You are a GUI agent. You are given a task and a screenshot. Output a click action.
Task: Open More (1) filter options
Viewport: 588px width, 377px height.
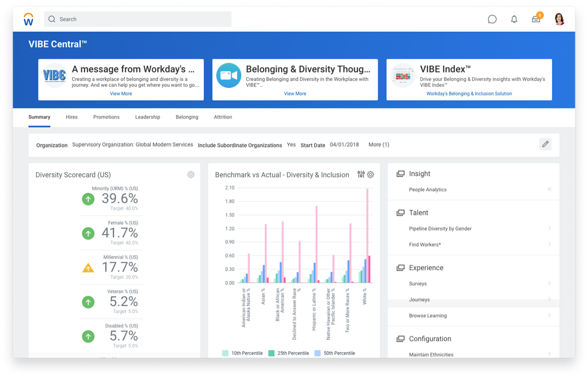[378, 144]
